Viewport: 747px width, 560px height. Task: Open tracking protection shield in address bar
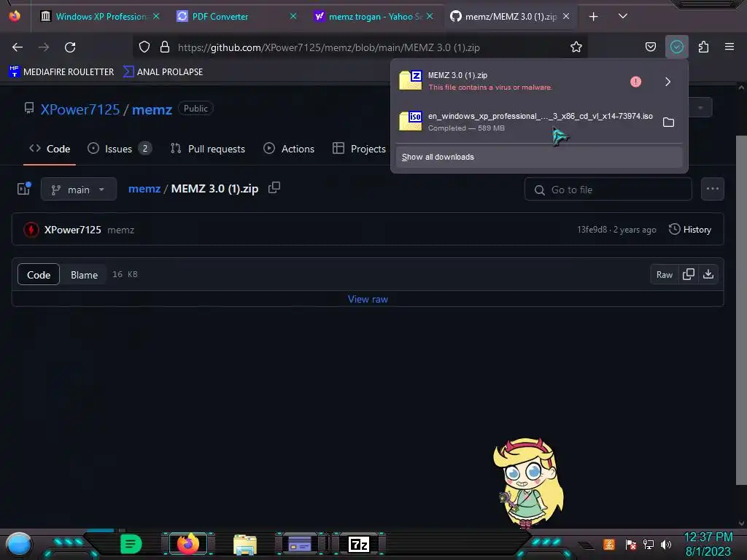pyautogui.click(x=144, y=47)
